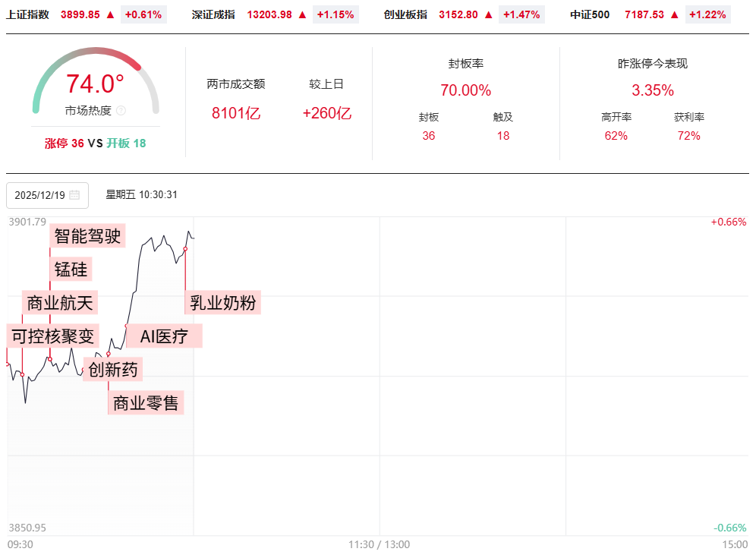Open the 可控核聚变 sector tag
This screenshot has width=756, height=558.
(52, 336)
